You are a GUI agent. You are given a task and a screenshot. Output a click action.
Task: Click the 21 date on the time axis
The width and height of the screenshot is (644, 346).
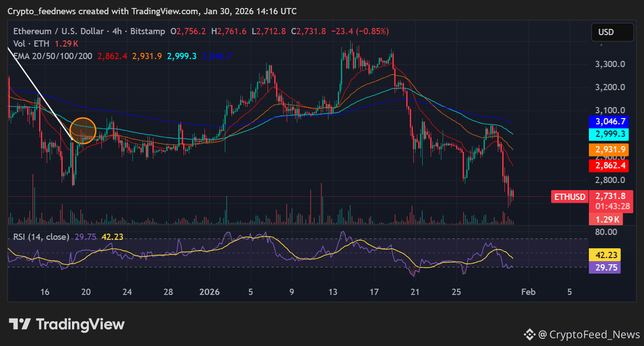point(415,292)
